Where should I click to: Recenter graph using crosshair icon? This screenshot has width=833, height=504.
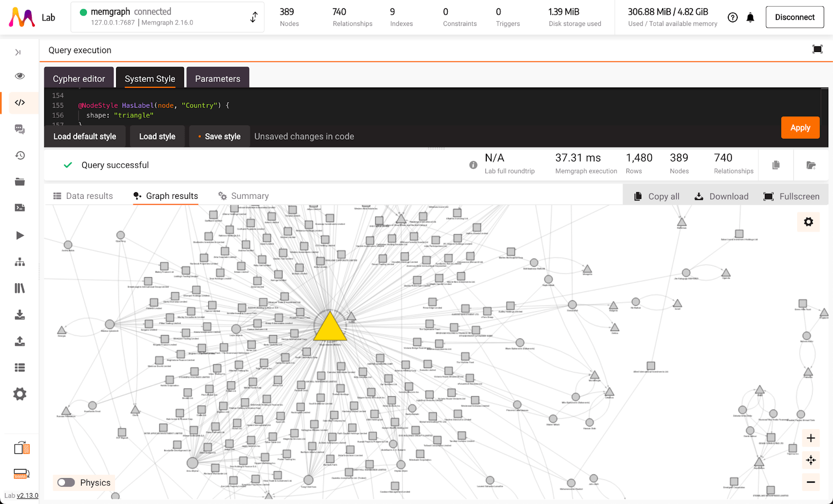pos(810,460)
